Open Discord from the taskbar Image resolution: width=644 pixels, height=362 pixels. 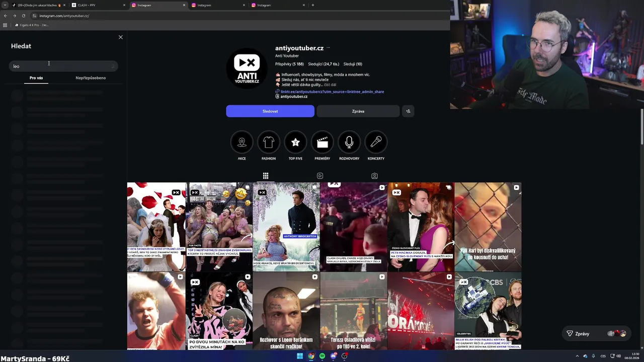(334, 356)
